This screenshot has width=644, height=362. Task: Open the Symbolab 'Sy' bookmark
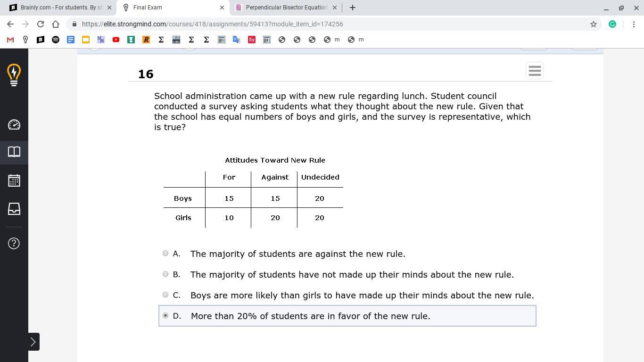pos(252,40)
